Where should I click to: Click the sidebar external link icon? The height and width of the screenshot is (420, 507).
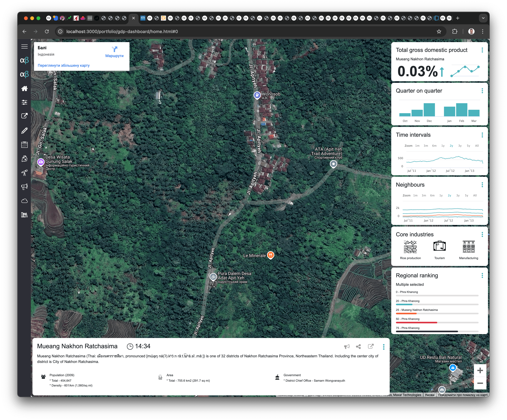click(24, 116)
